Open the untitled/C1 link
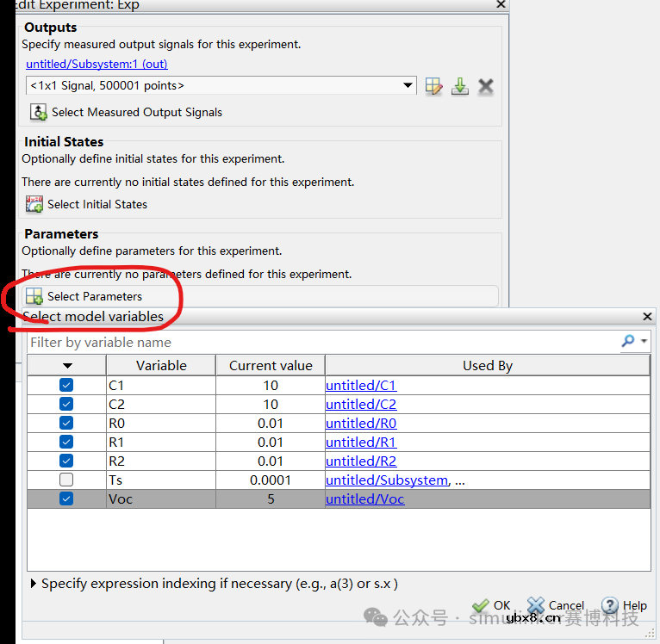This screenshot has height=644, width=660. coord(361,386)
